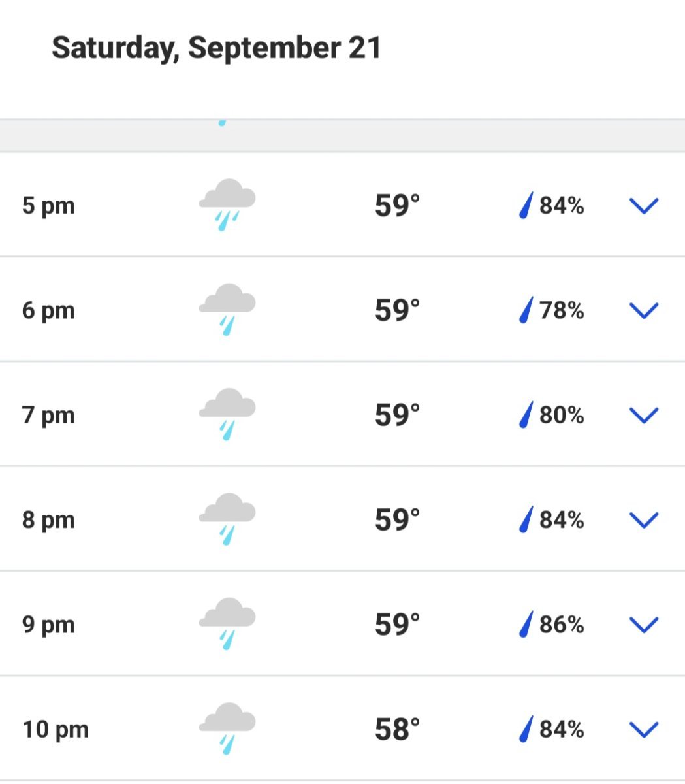Image resolution: width=685 pixels, height=784 pixels.
Task: Expand the 10 pm hourly details chevron
Action: 644,729
